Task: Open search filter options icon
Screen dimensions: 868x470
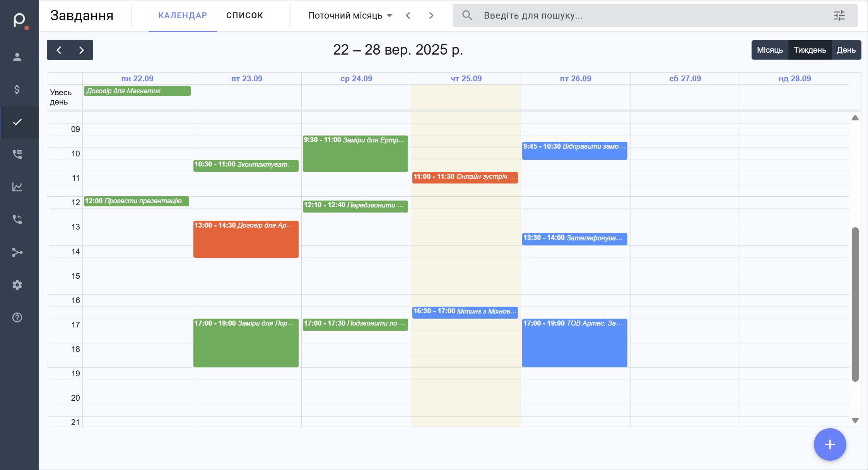Action: pos(839,15)
